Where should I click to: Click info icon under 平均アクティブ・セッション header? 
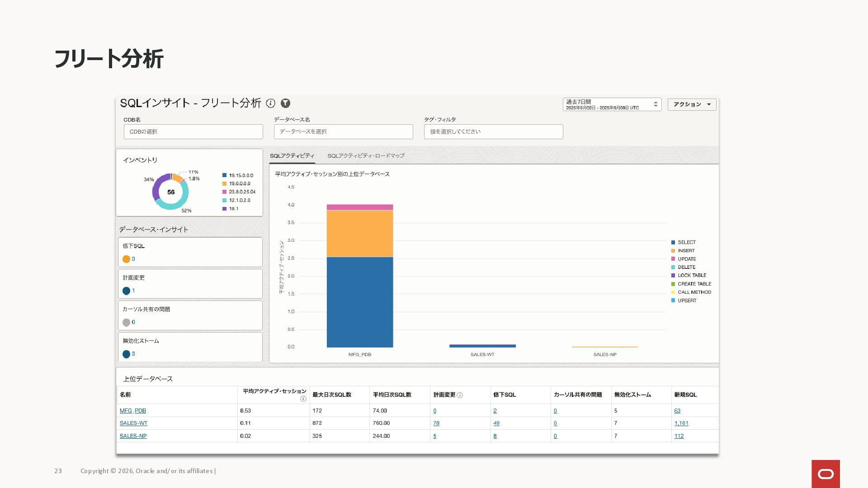[303, 399]
